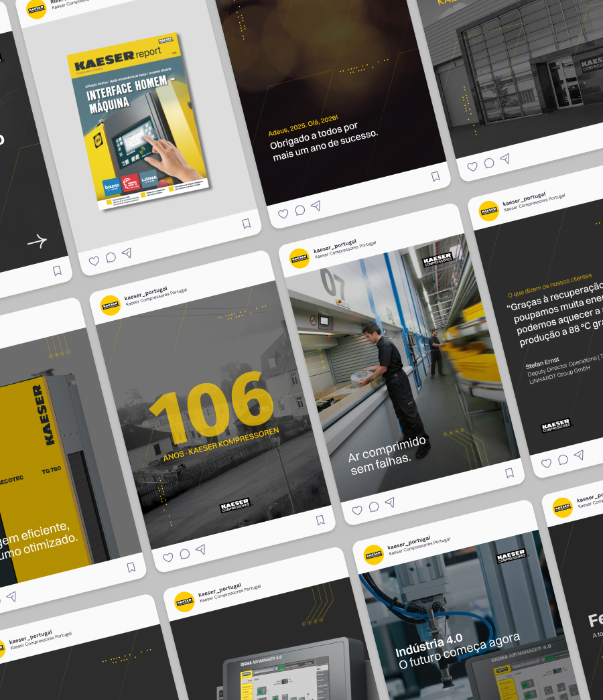Share the 'Ar comprimido sem falhas' post
Image resolution: width=603 pixels, height=700 pixels.
point(391,502)
